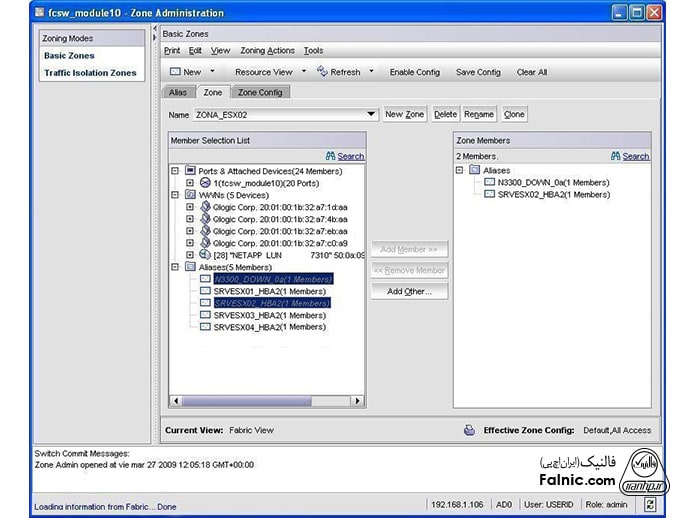Click the NETAPP LUN device icon
Screen dimensions: 694x518
(205, 255)
